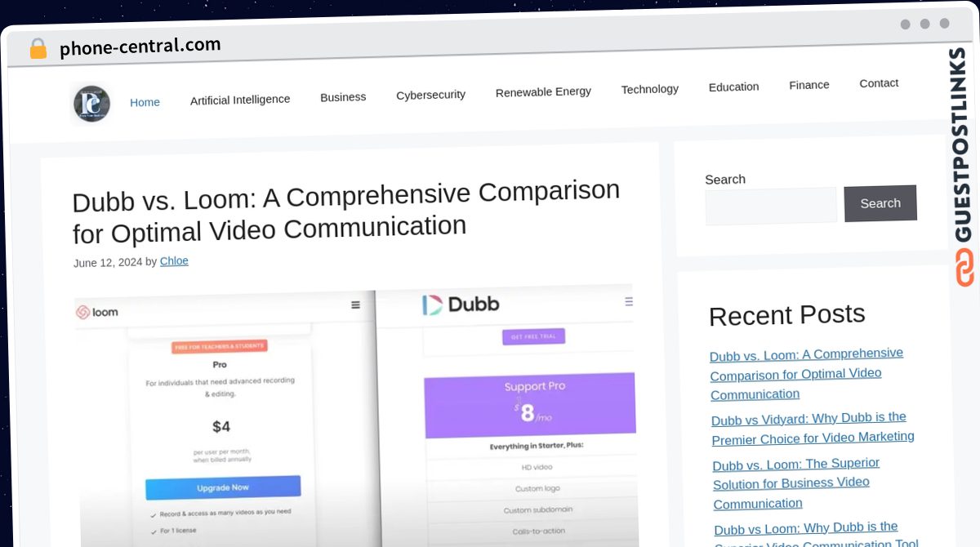The height and width of the screenshot is (547, 980).
Task: Click the phone-central site logo
Action: point(91,104)
